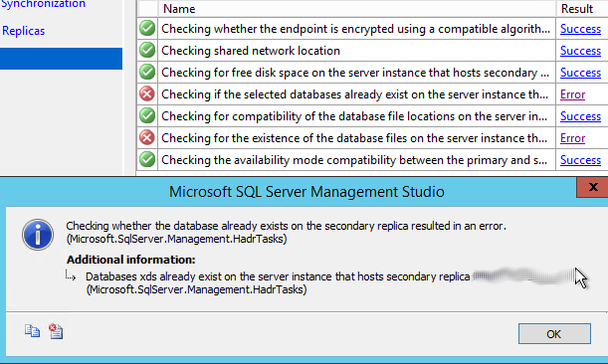Select row 'Checking for the existence of the database files'
Screen dimensions: 608x364
[x=372, y=138]
